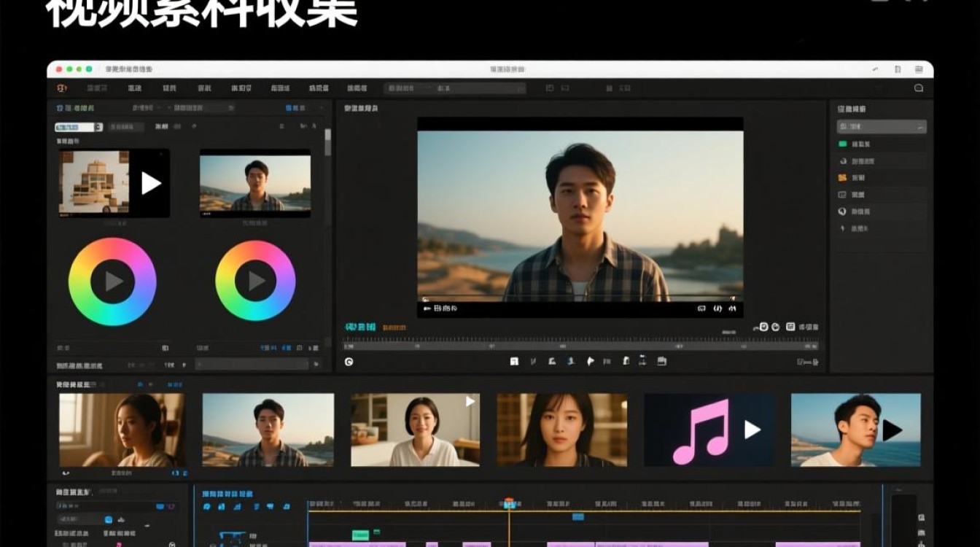Click the audio level meter beside the timeline
This screenshot has width=980, height=547.
click(x=903, y=521)
